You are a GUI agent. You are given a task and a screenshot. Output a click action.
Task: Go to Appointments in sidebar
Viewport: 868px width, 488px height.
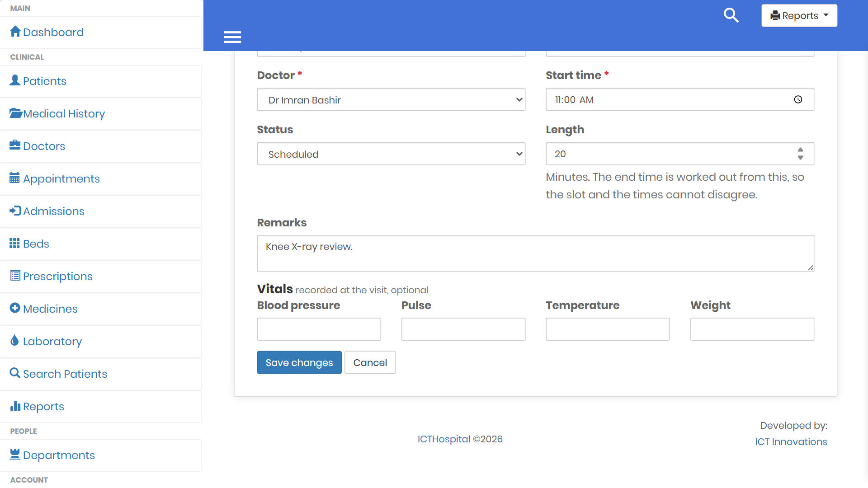101,179
